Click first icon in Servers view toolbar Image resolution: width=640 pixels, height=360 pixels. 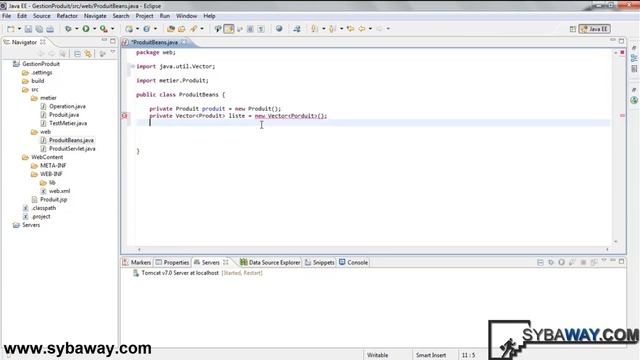pos(540,262)
